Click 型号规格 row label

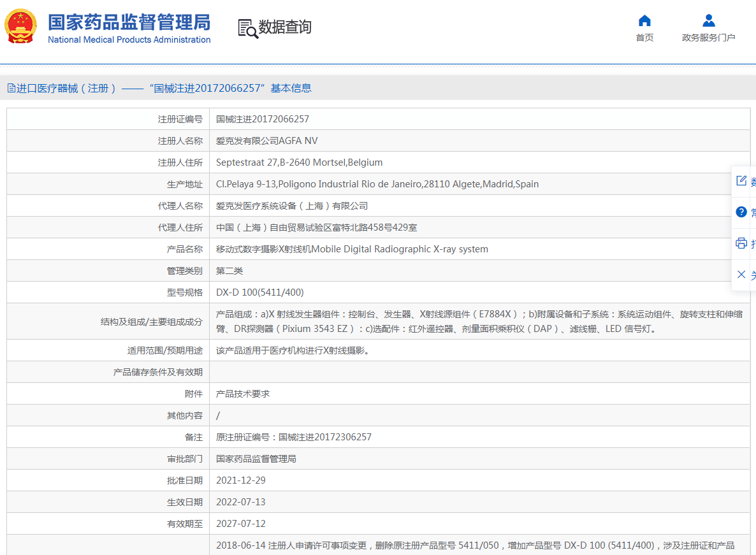(185, 292)
